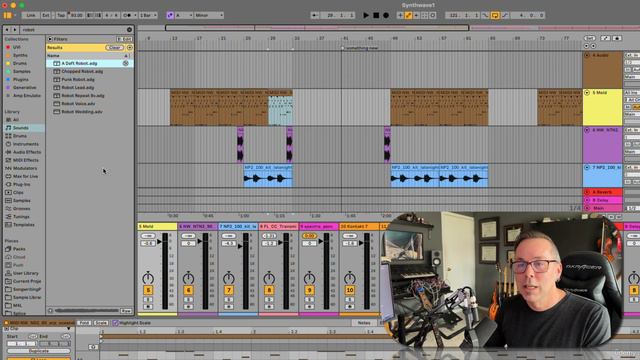The height and width of the screenshot is (360, 640).
Task: Open the red collection in Collections
Action: tap(16, 47)
